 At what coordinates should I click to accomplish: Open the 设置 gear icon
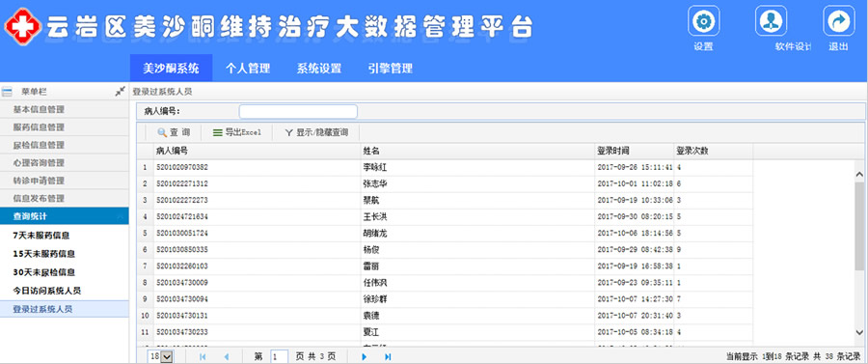click(x=704, y=21)
